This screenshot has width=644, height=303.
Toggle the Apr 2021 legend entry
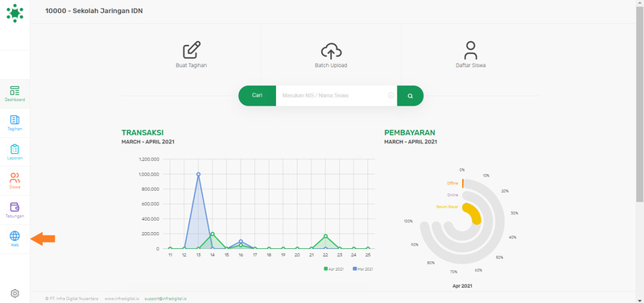(335, 269)
